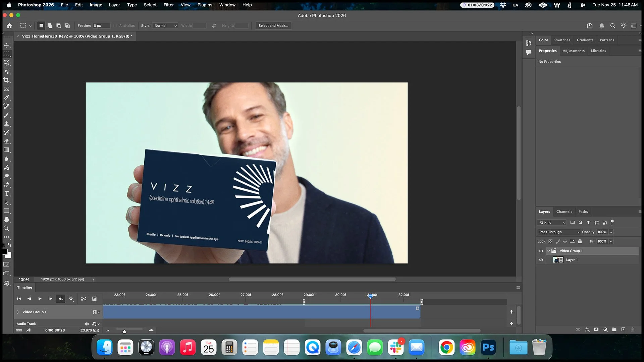This screenshot has height=362, width=644.
Task: Switch to the Channels tab
Action: coord(564,212)
